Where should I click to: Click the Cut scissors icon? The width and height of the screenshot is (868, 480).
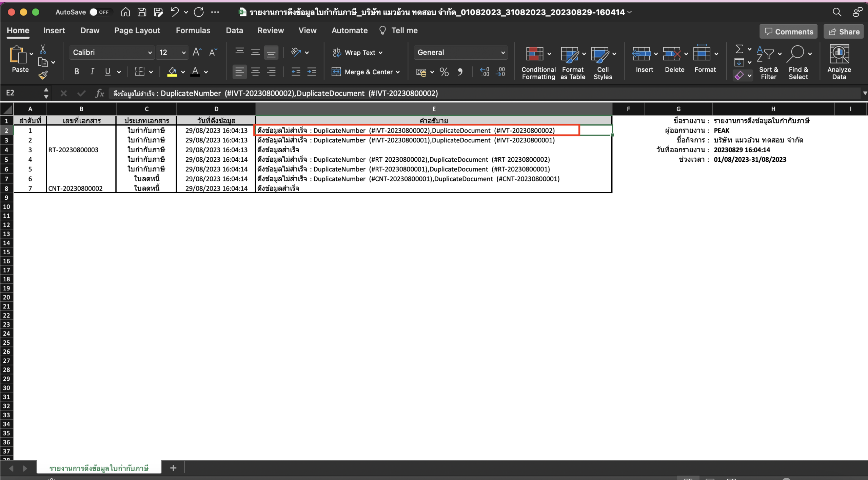(x=43, y=49)
